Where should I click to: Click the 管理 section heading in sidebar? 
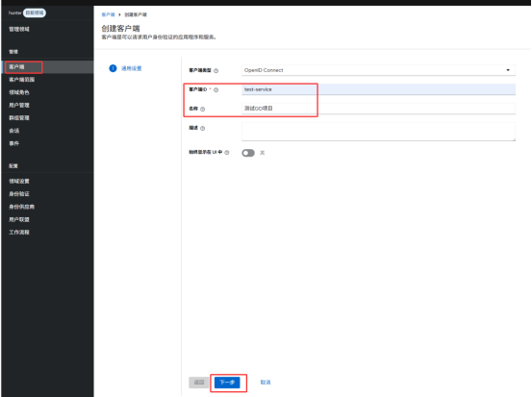(13, 52)
